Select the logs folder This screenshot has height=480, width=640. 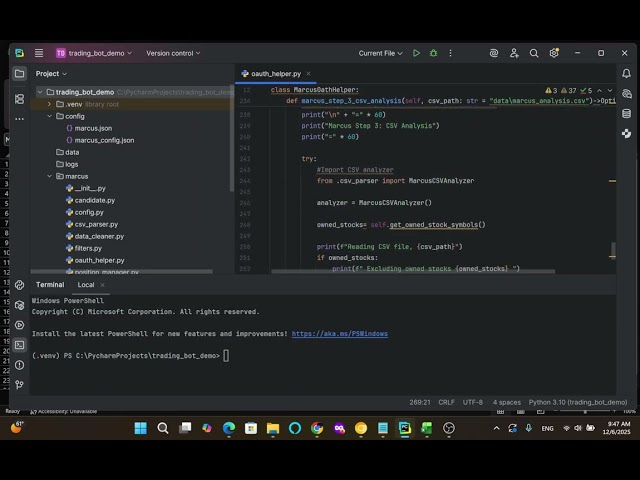67,164
